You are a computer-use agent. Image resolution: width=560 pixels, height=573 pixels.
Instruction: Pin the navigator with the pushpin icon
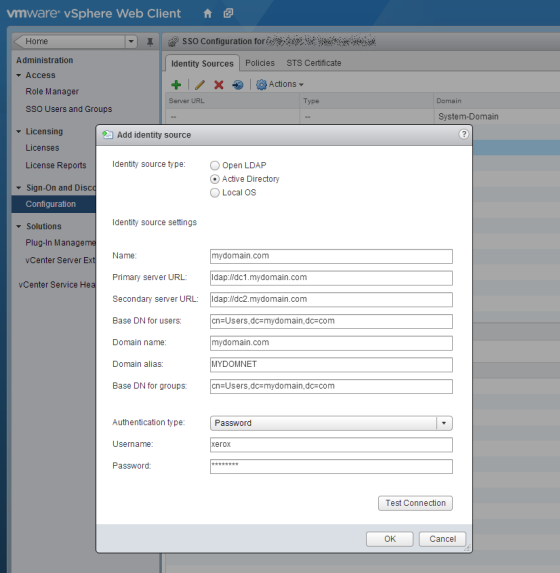(x=150, y=42)
